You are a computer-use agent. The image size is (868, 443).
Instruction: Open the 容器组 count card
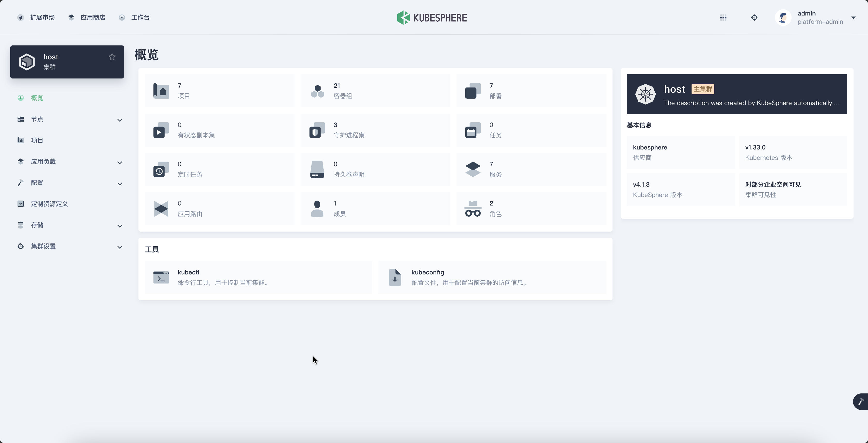click(x=375, y=91)
